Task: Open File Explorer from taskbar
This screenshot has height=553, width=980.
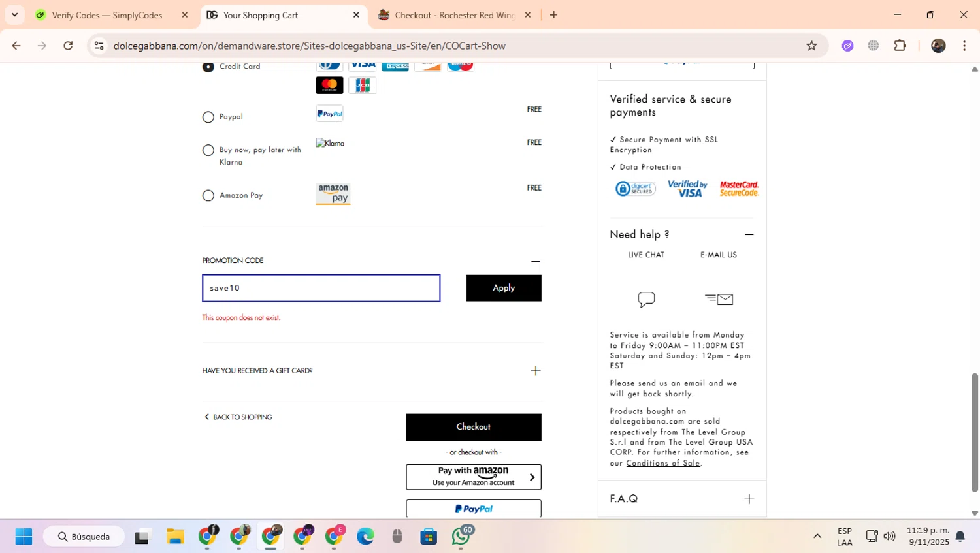Action: click(x=175, y=537)
